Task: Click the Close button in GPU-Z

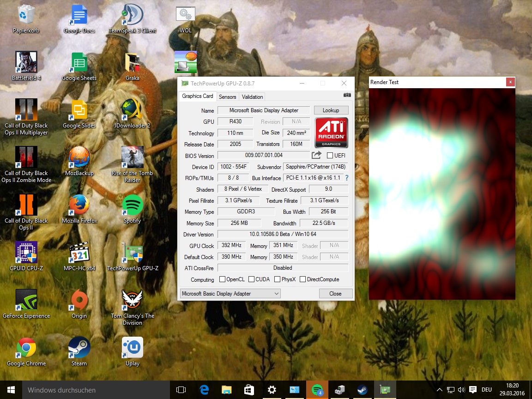Action: [336, 294]
